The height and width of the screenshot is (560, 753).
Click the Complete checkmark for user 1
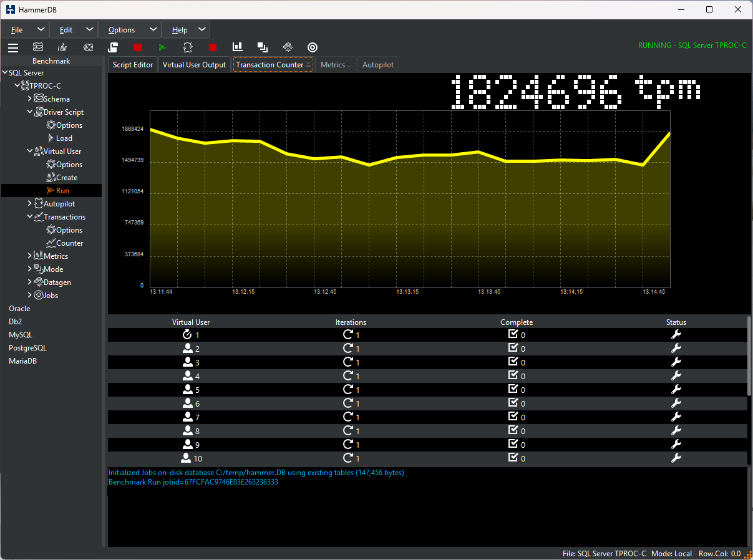(513, 334)
